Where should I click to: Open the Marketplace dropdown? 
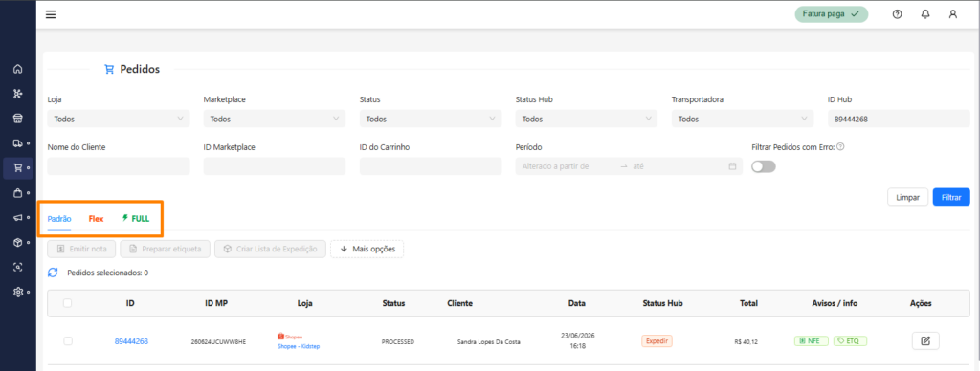(275, 119)
